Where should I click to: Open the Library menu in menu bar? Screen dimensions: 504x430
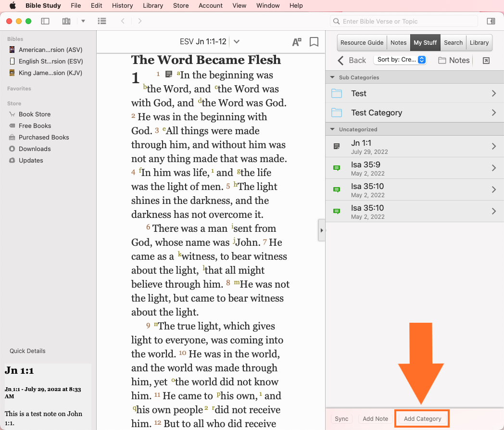[152, 5]
